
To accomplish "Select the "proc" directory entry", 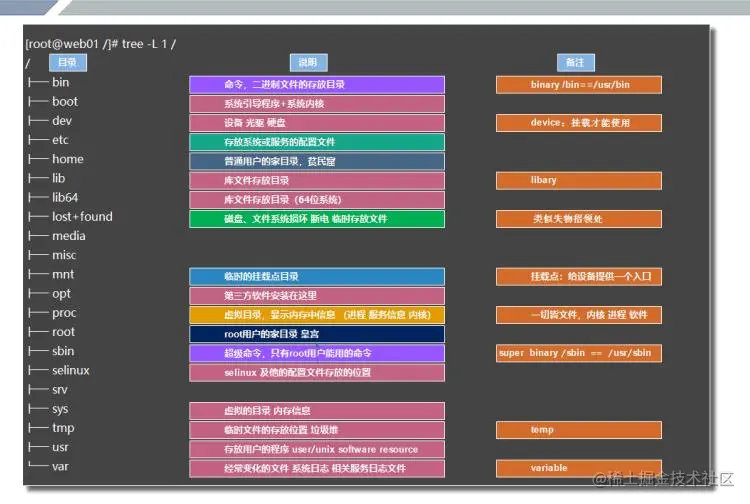I will click(x=64, y=313).
